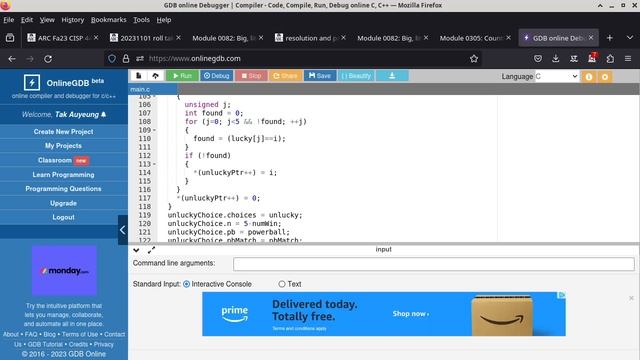Image resolution: width=640 pixels, height=360 pixels.
Task: Open Terms of Use footer link
Action: (x=80, y=334)
